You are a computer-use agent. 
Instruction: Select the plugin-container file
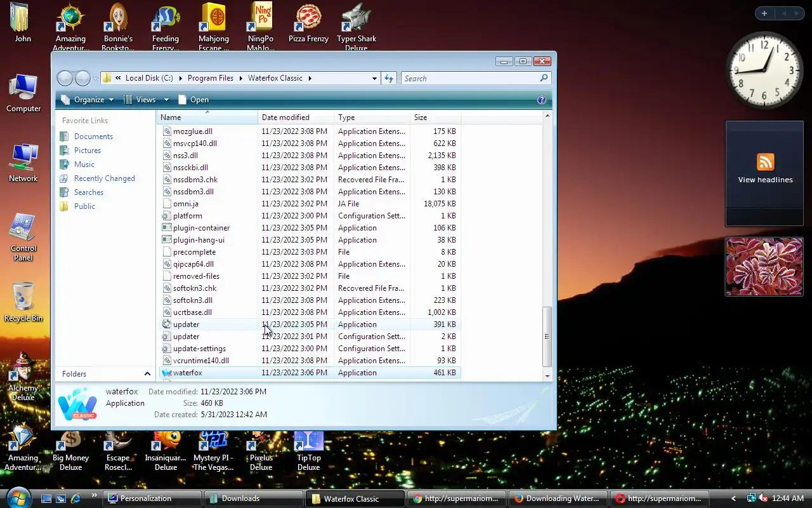coord(310,228)
